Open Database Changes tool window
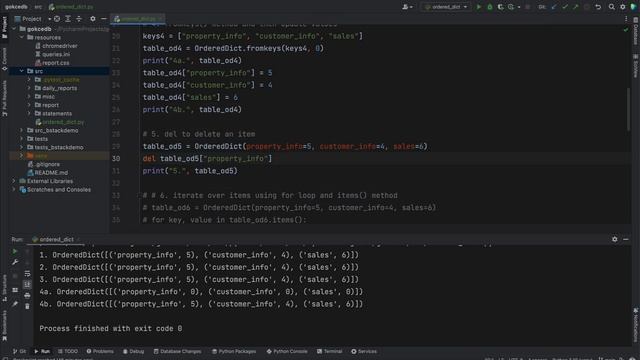 177,351
